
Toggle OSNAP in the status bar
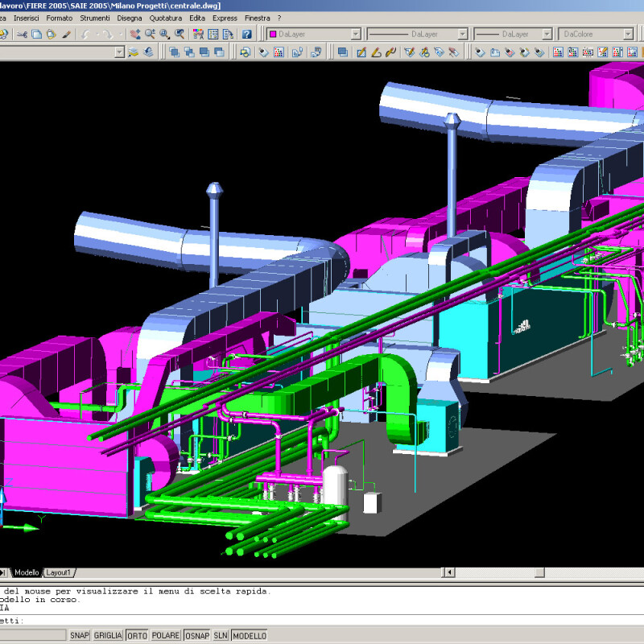tap(196, 635)
